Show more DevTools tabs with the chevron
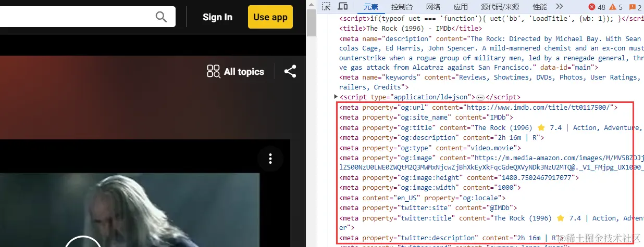This screenshot has height=247, width=644. click(x=560, y=7)
